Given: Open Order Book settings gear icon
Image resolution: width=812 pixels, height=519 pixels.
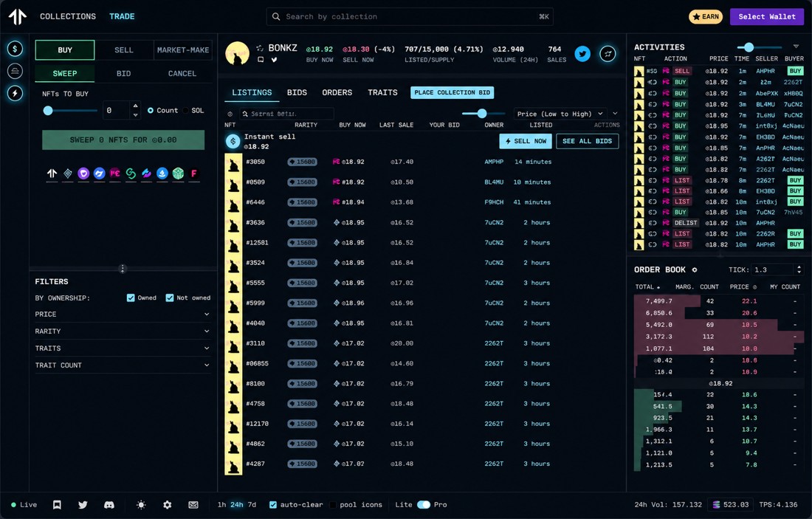Looking at the screenshot, I should 695,270.
